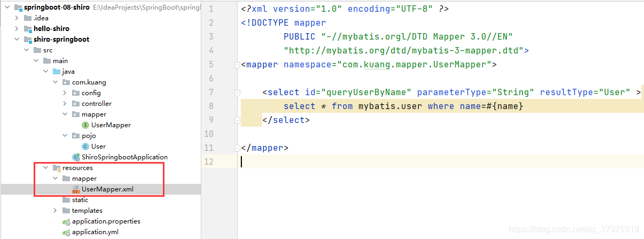Screen dimensions: 644x239
Task: Expand the templates folder arrow
Action: click(54, 211)
